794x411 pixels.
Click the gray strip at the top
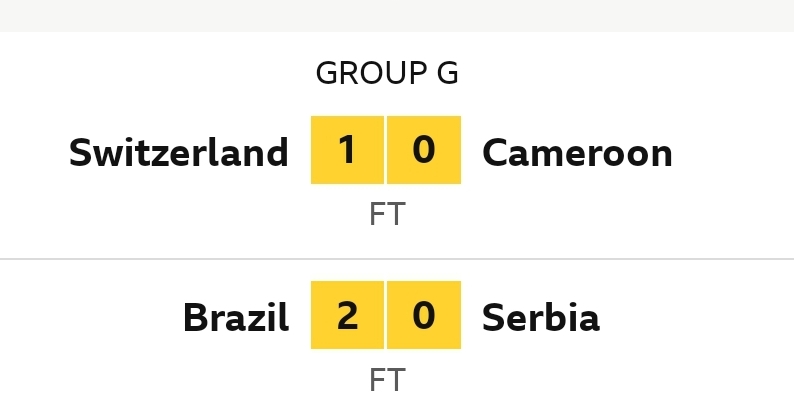tap(397, 15)
